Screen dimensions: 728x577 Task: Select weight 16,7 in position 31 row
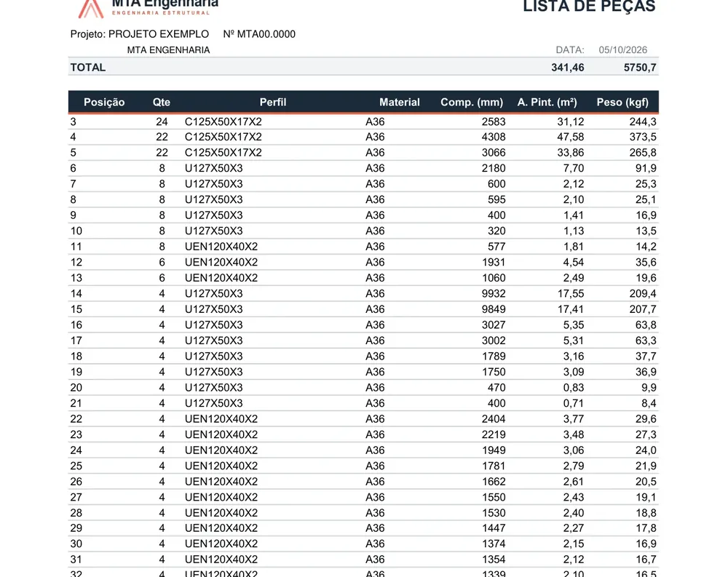pos(646,560)
